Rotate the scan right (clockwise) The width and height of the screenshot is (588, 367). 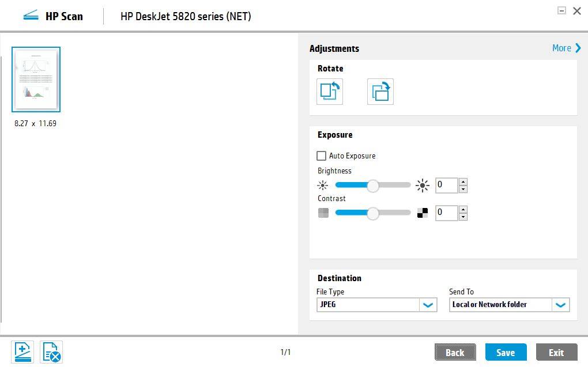380,92
